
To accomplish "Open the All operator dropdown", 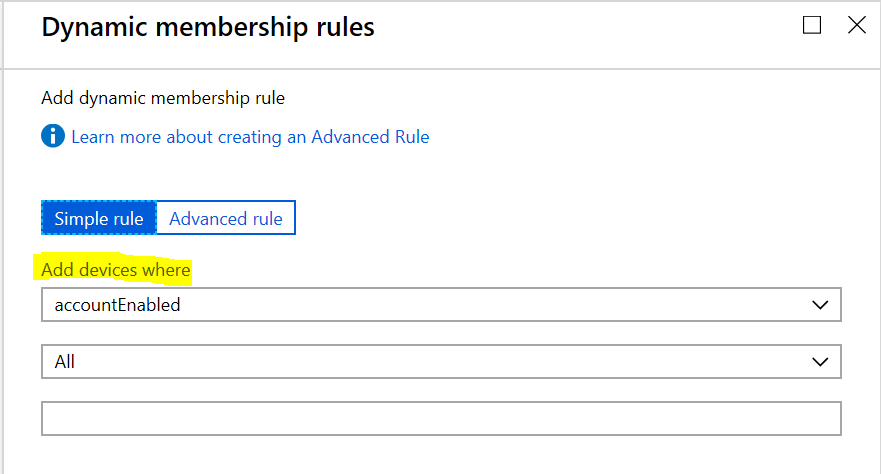I will click(x=441, y=361).
